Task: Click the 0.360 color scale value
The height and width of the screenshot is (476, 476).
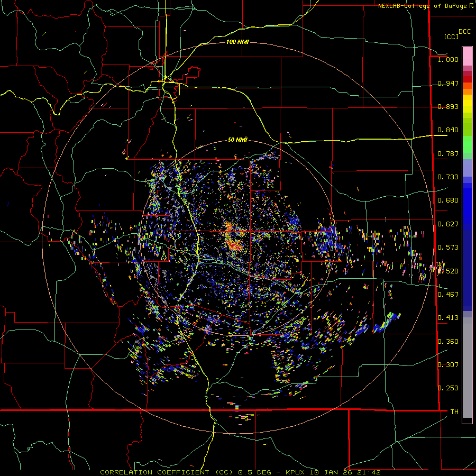Action: tap(448, 342)
